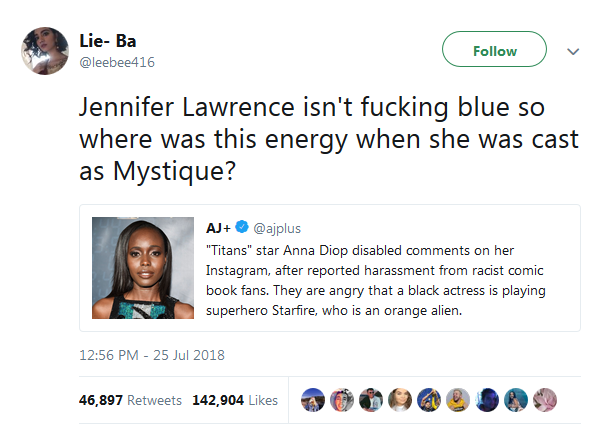The height and width of the screenshot is (424, 601).
Task: Click the fifth liker avatar in blue and yellow
Action: [429, 400]
